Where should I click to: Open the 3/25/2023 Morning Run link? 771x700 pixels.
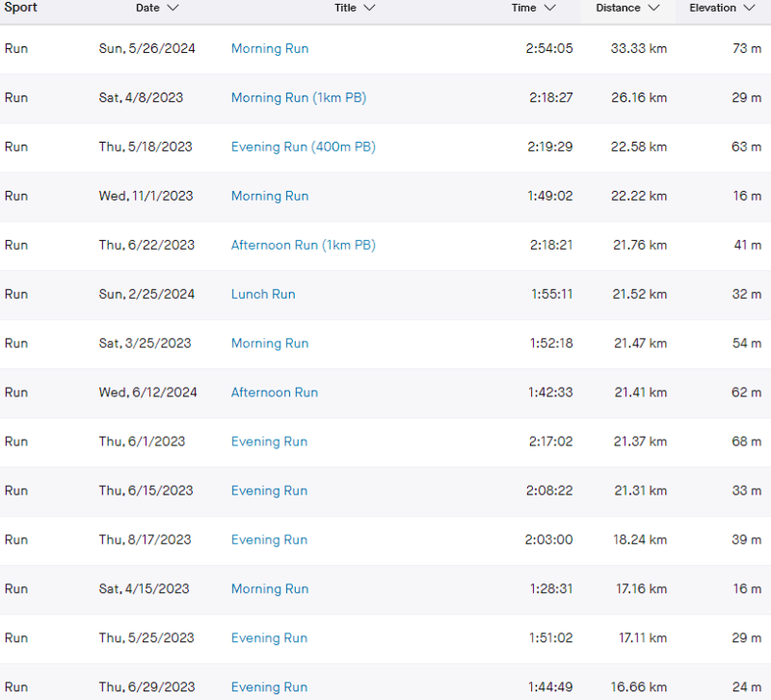270,343
